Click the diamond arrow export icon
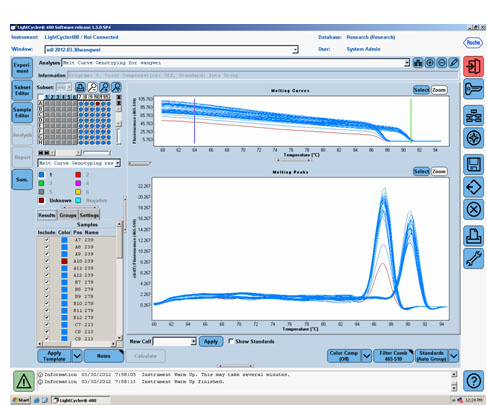Image resolution: width=487 pixels, height=405 pixels. (473, 187)
